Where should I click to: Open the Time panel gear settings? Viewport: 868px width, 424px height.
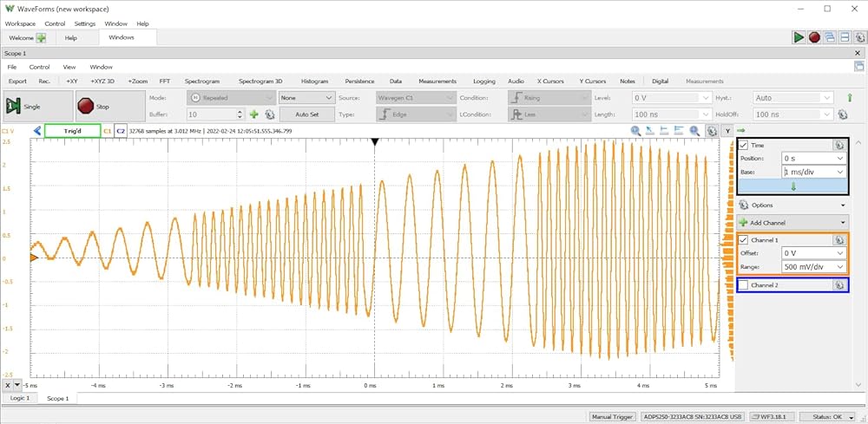(838, 146)
